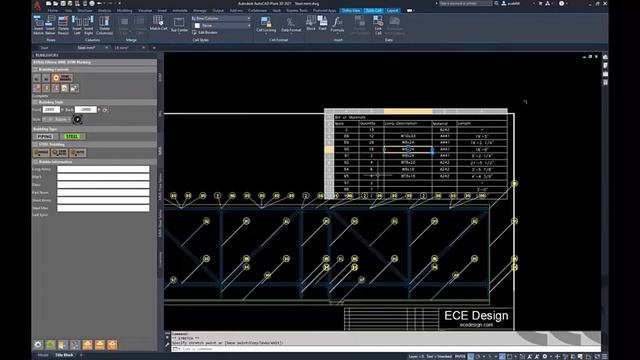
Task: Click the last orange icon at the palette bottom
Action: coord(112,345)
